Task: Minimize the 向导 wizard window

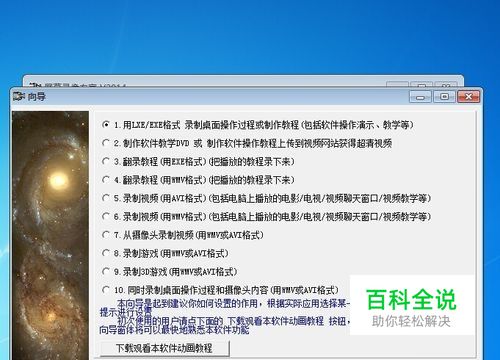Action: coord(420,97)
